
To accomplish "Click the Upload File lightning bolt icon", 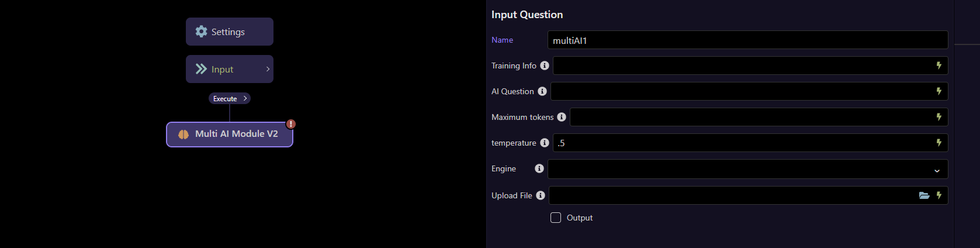I will pos(939,195).
